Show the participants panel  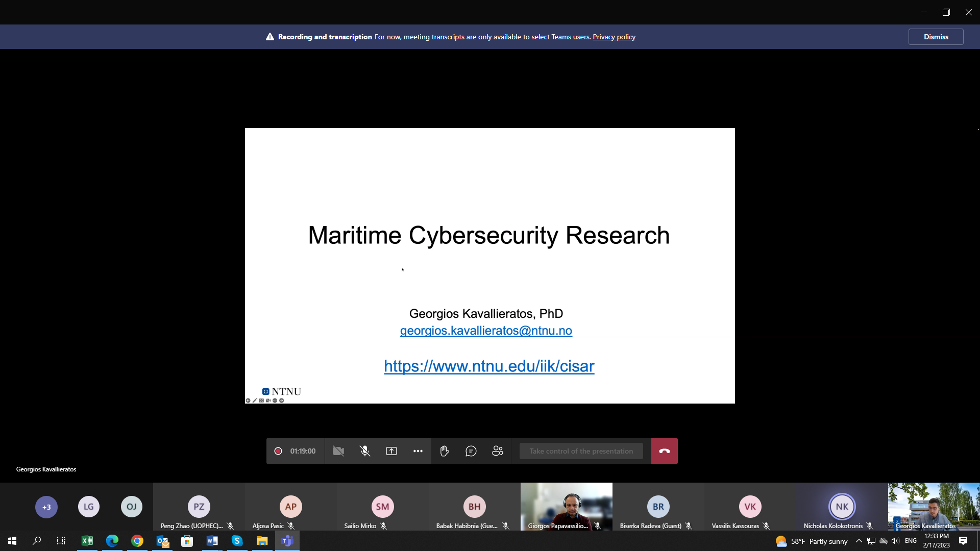497,451
